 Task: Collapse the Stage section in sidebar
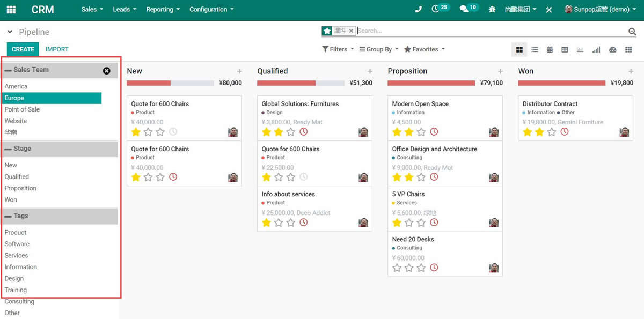(8, 149)
